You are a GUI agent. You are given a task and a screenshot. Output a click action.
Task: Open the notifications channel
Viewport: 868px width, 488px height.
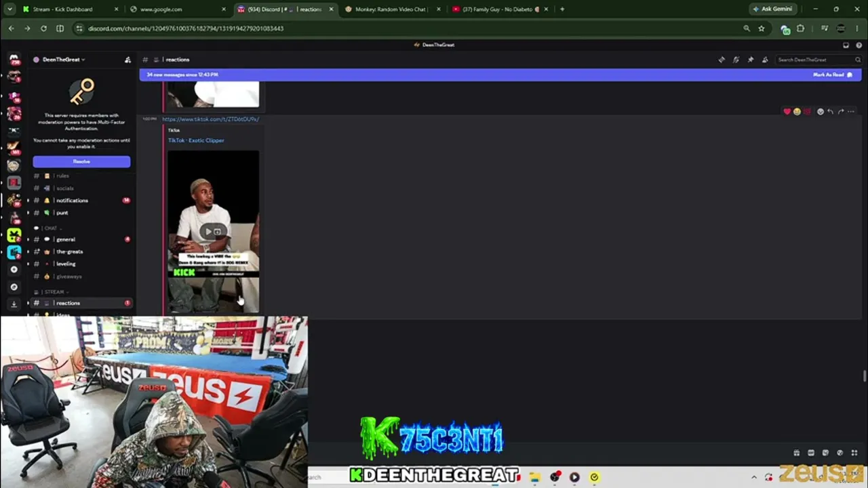(x=81, y=201)
